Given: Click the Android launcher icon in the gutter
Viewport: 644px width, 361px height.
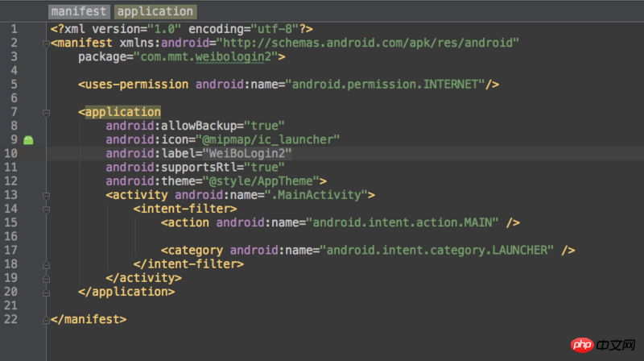Looking at the screenshot, I should pyautogui.click(x=28, y=139).
